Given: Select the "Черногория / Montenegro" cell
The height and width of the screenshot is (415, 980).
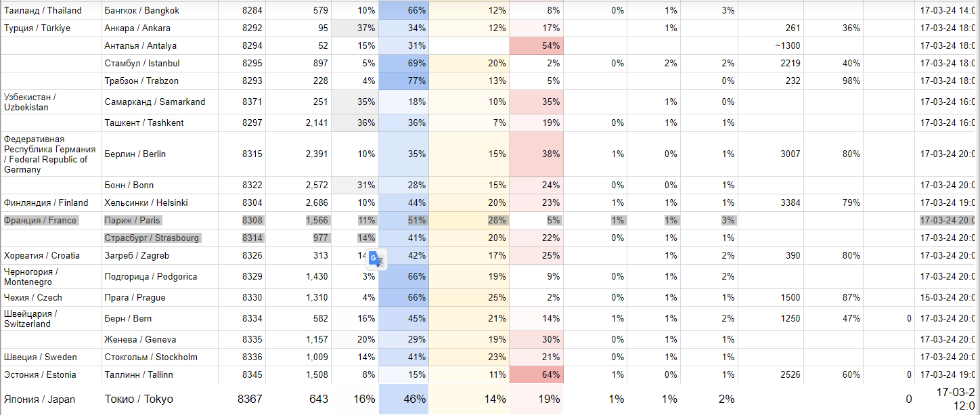Looking at the screenshot, I should 51,277.
